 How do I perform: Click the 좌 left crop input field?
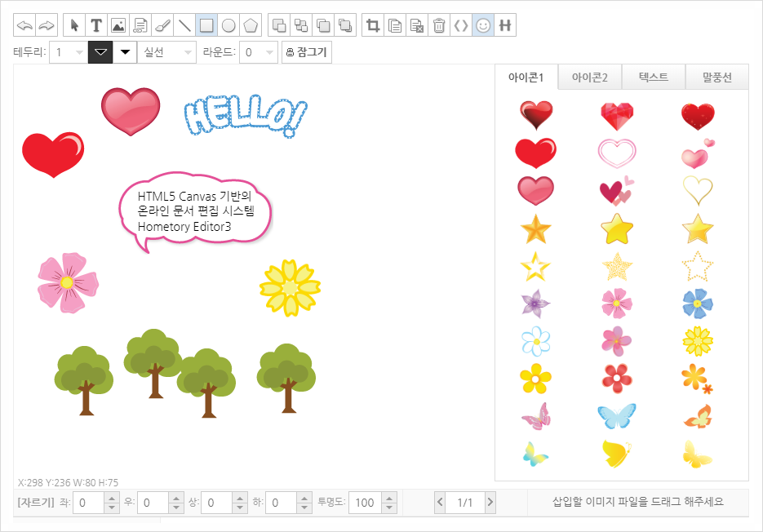[89, 503]
